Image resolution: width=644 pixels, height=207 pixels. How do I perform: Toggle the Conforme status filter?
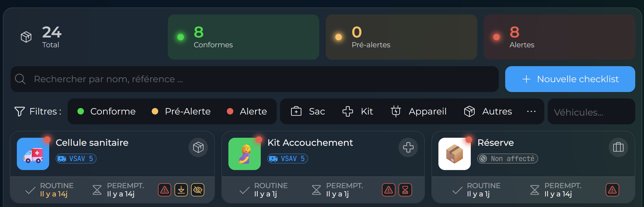pos(107,111)
